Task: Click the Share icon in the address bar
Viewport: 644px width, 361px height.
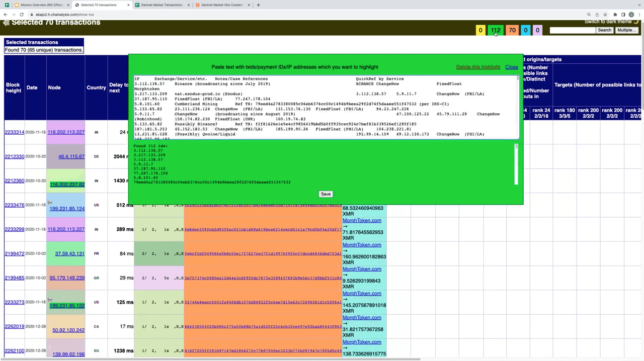Action: click(597, 15)
